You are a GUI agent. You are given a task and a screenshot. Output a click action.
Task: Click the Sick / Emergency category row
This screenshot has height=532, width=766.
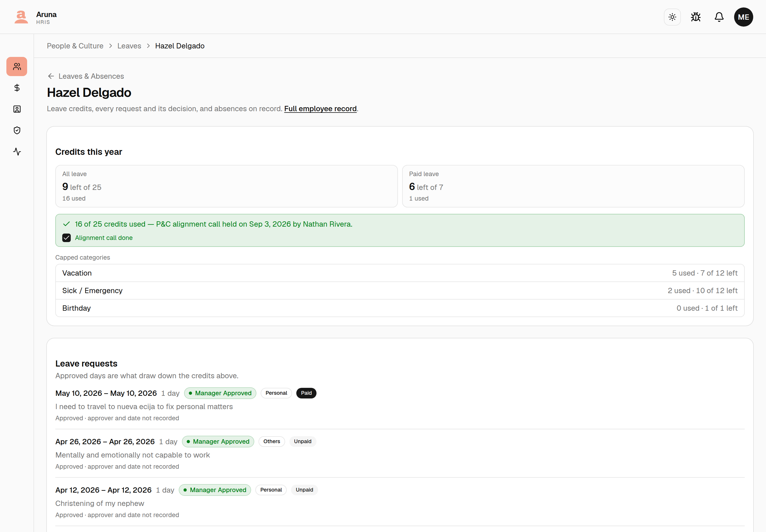click(x=400, y=291)
